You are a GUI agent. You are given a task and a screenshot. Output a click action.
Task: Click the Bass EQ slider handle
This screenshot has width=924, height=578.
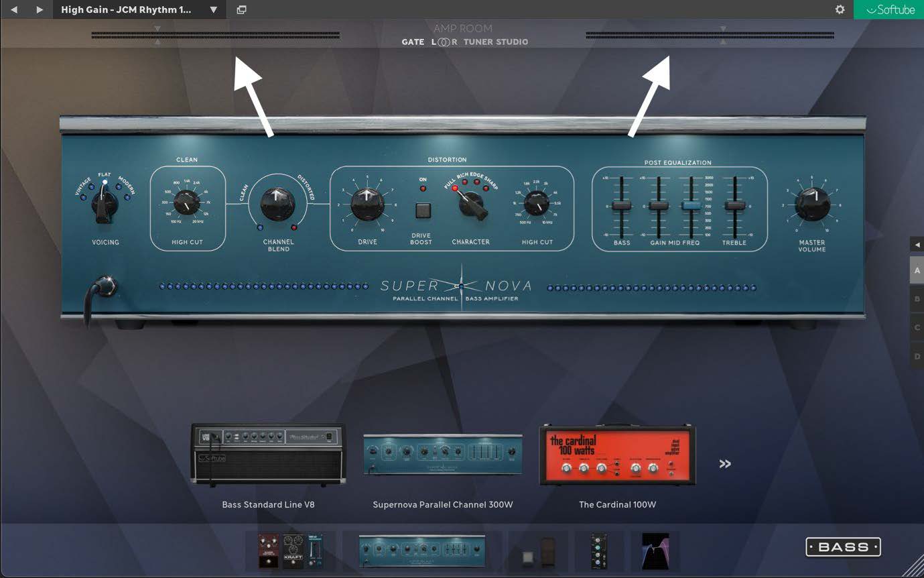[x=622, y=206]
